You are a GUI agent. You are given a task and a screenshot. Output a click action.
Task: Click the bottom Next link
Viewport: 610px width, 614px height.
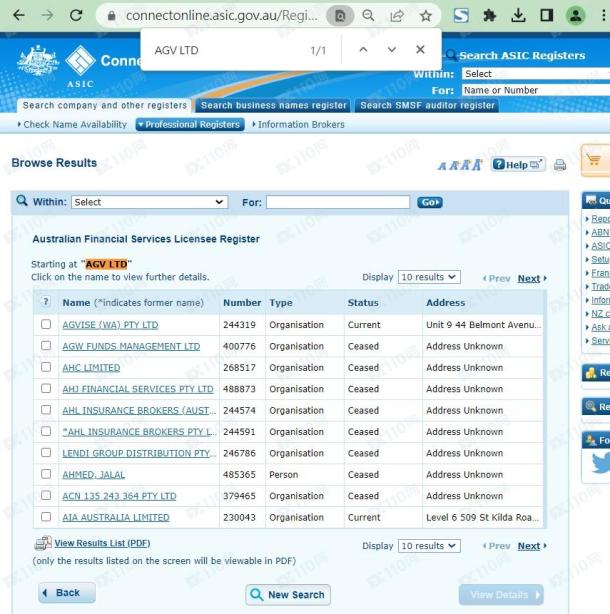(529, 546)
